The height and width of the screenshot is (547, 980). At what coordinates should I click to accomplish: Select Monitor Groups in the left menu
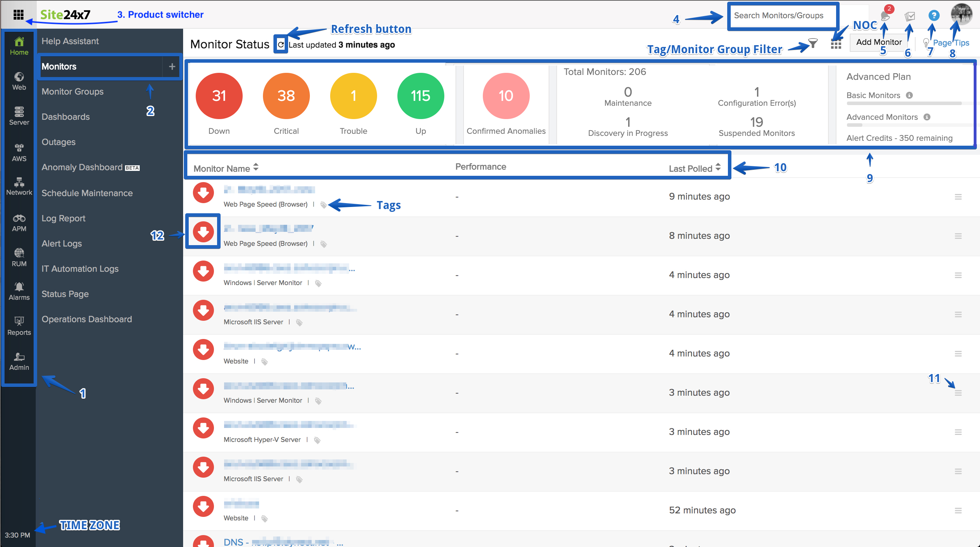pos(73,91)
